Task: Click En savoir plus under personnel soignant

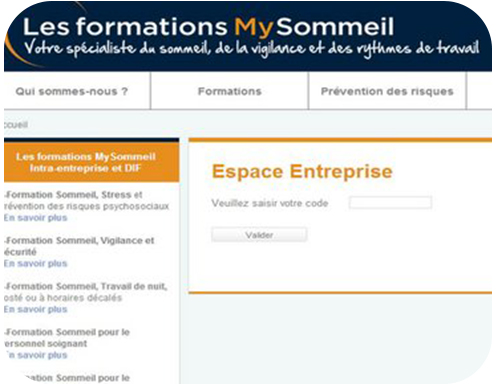Action: pos(37,355)
